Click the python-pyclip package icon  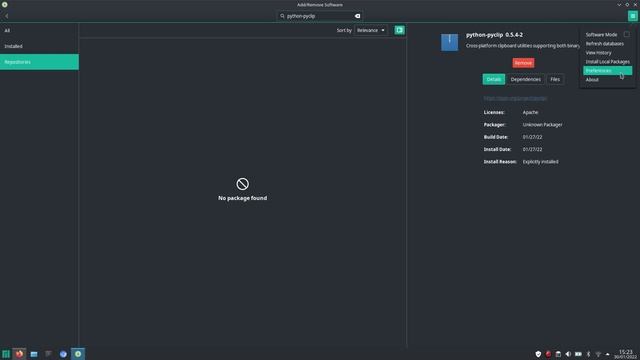coord(449,42)
